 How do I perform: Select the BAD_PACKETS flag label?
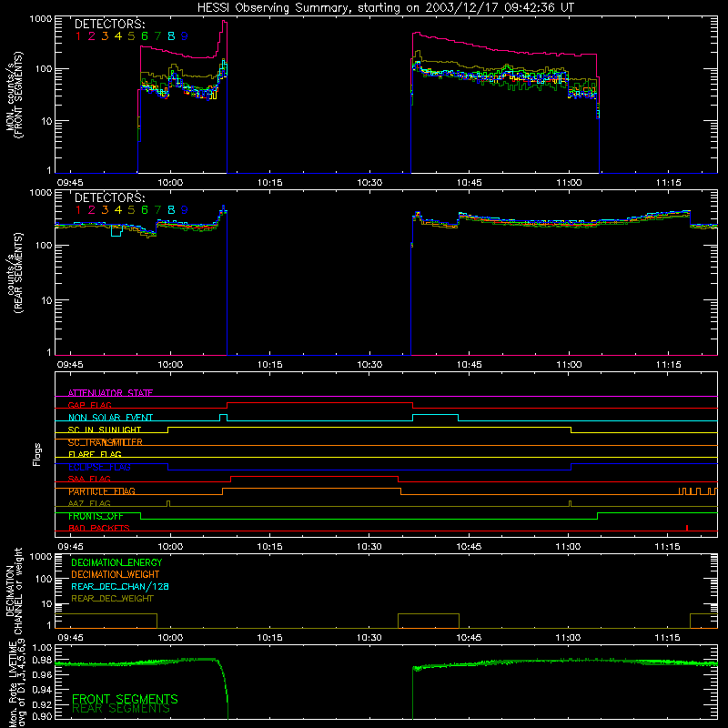coord(99,528)
